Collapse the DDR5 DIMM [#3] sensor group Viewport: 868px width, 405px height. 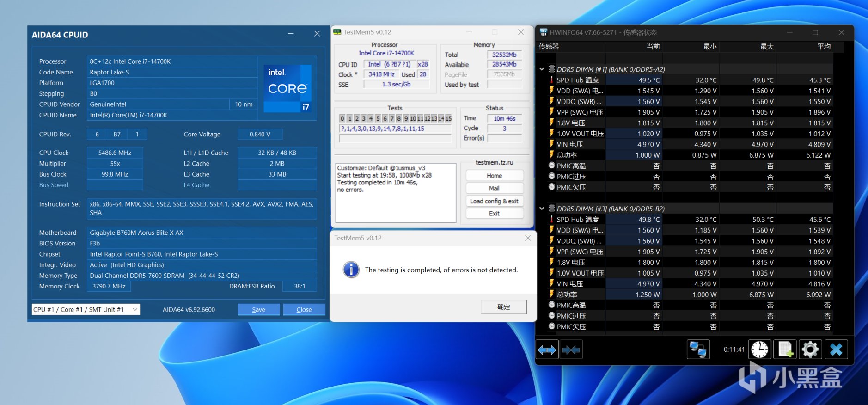[x=542, y=209]
